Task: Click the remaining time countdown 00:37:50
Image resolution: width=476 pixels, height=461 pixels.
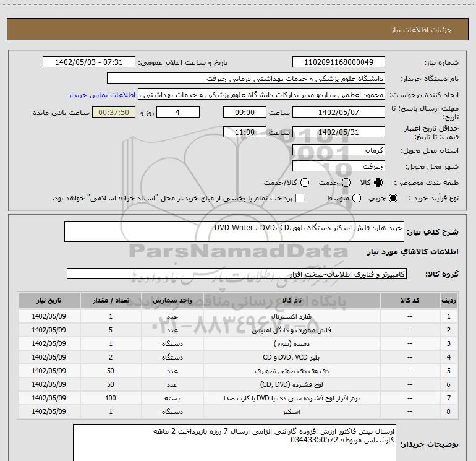Action: tap(114, 112)
